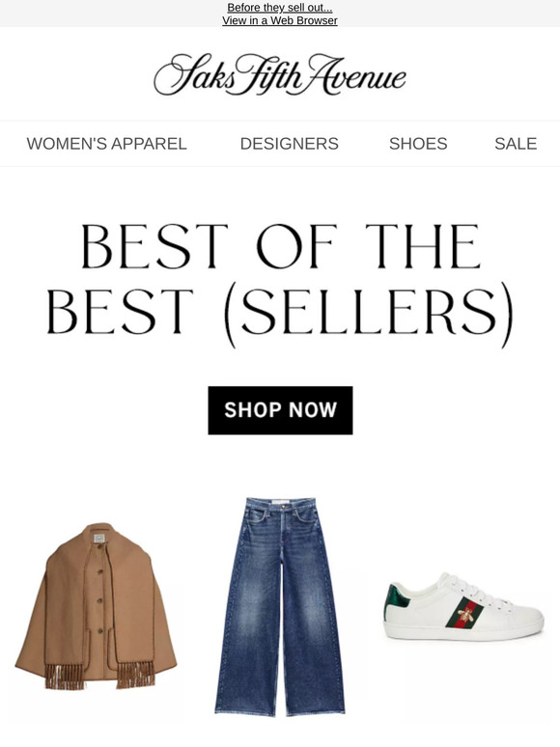The width and height of the screenshot is (560, 747).
Task: Click the green heel tab of the sneaker
Action: [x=395, y=601]
